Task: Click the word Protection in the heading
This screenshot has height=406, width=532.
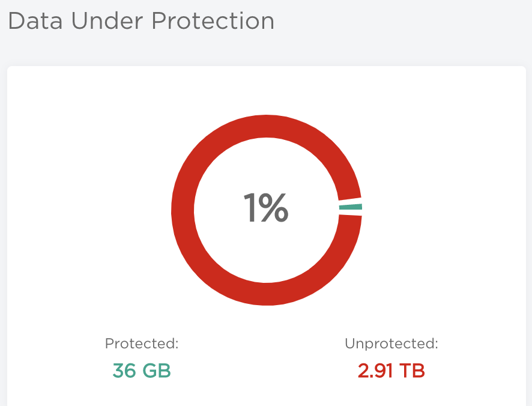Action: 213,21
